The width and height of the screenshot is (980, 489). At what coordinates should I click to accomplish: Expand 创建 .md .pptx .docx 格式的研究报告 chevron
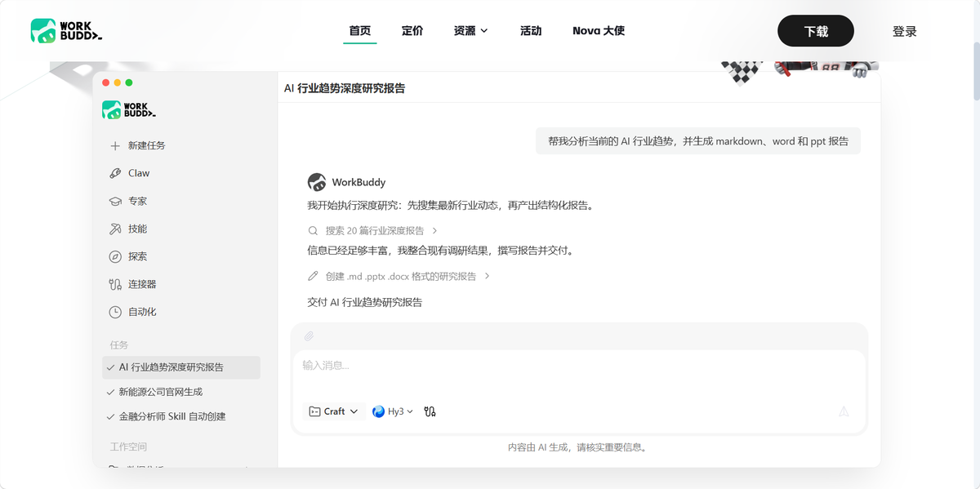[488, 276]
